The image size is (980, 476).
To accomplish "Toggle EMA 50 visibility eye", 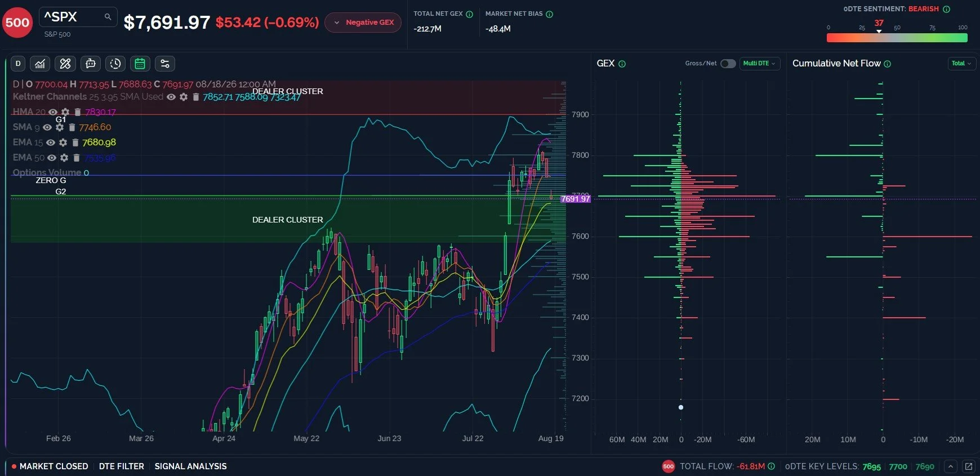I will [52, 158].
